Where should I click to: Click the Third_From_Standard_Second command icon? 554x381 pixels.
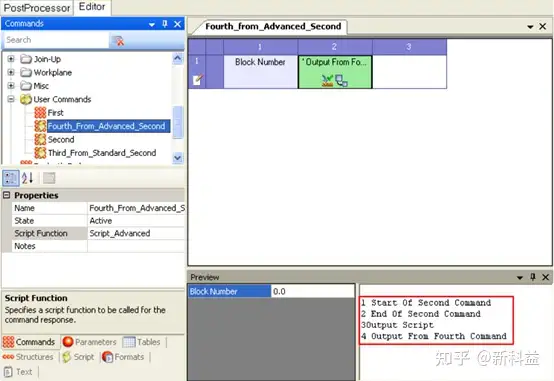point(40,153)
